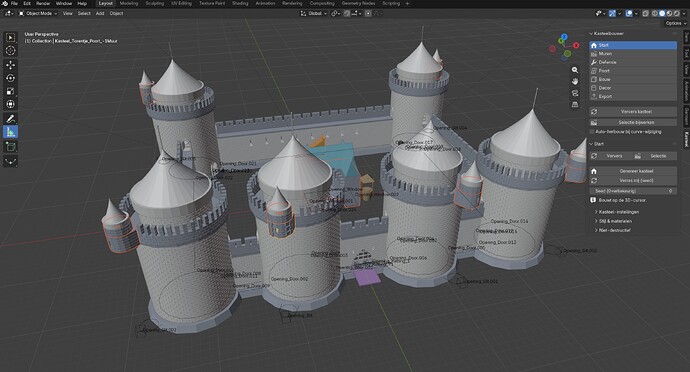The height and width of the screenshot is (372, 690).
Task: Switch to rendered shading
Action: click(676, 14)
